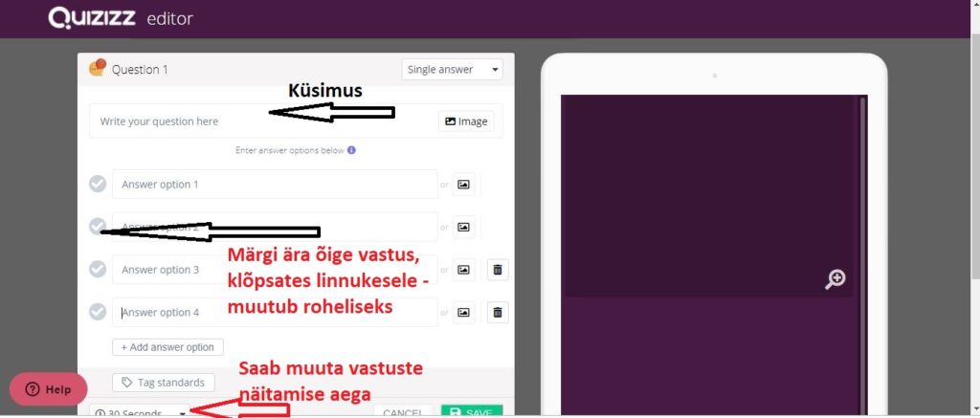Delete answer option 4 with trash icon
This screenshot has height=418, width=980.
tap(498, 313)
